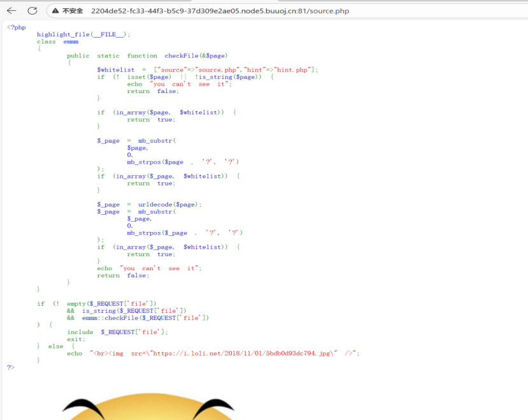Click the opening <?php tag text

[x=16, y=27]
